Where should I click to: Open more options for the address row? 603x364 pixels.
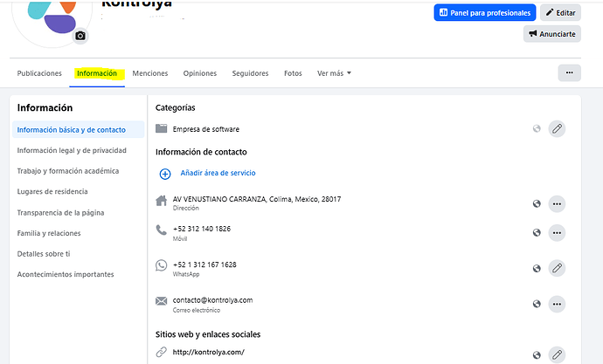557,204
